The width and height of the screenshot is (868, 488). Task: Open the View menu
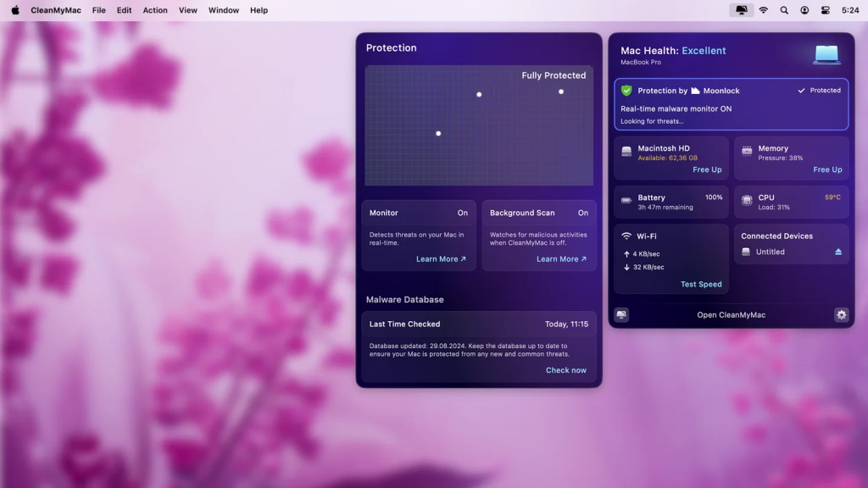tap(187, 10)
